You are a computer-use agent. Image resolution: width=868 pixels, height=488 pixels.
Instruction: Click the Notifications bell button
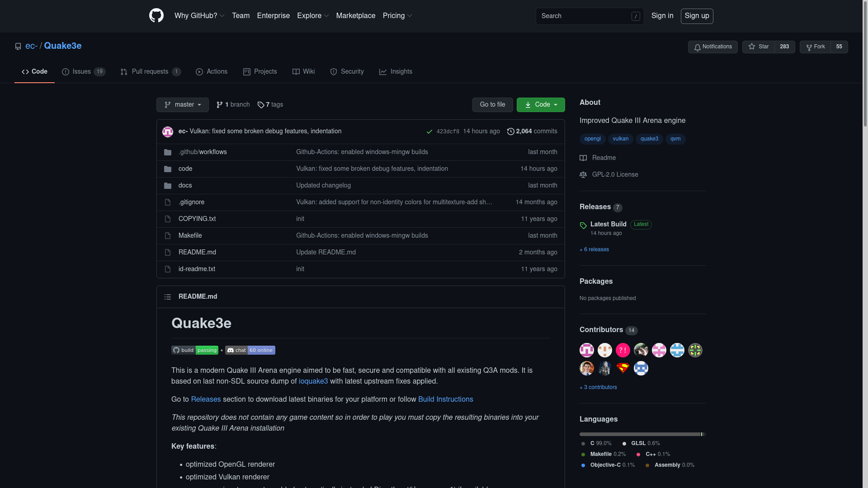(712, 47)
